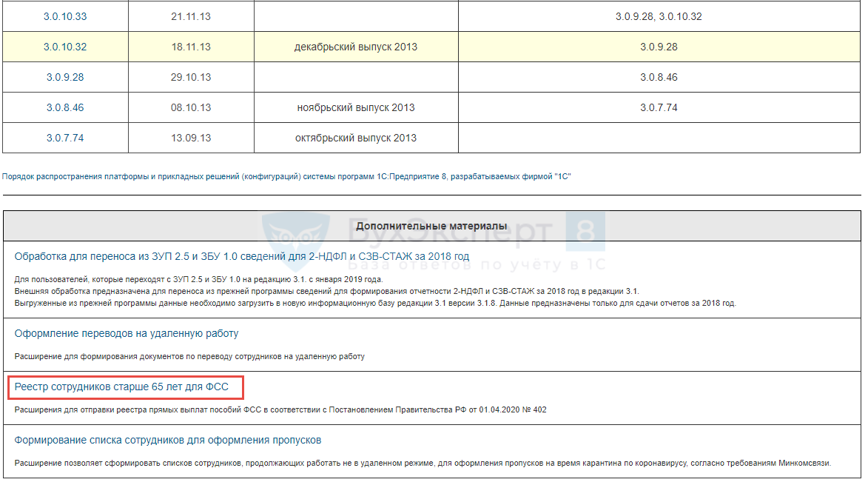Click the date cell 21.11.13

point(190,16)
